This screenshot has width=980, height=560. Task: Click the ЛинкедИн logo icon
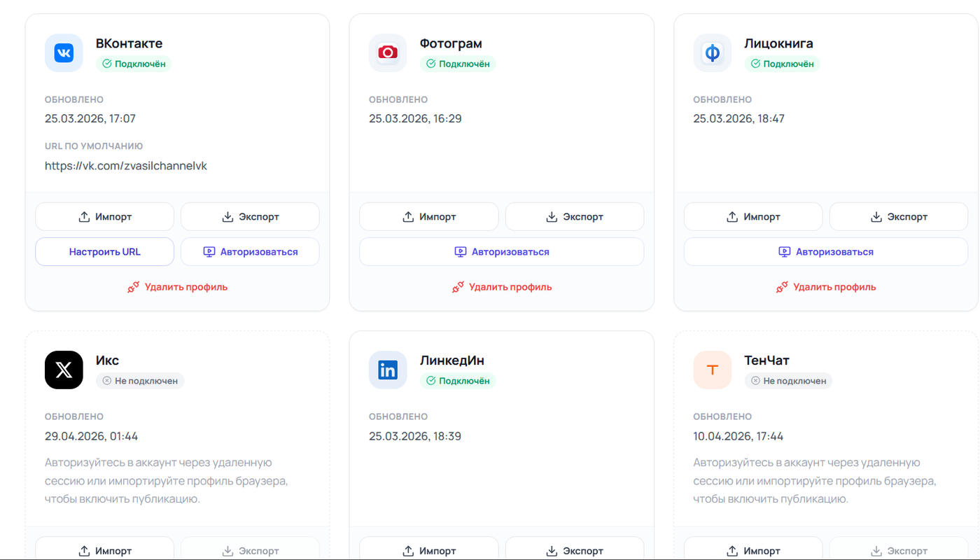click(388, 370)
